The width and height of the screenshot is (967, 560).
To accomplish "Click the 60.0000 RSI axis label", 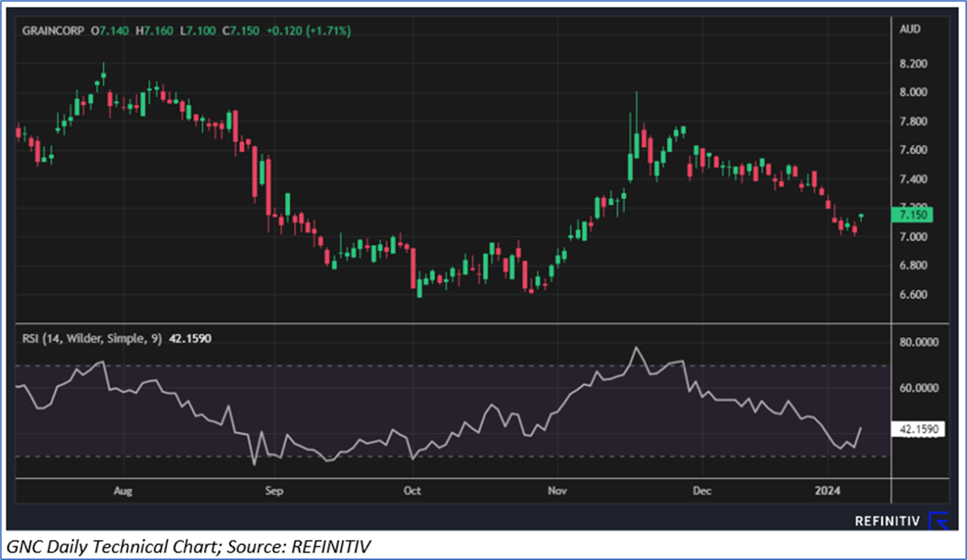I will [917, 388].
